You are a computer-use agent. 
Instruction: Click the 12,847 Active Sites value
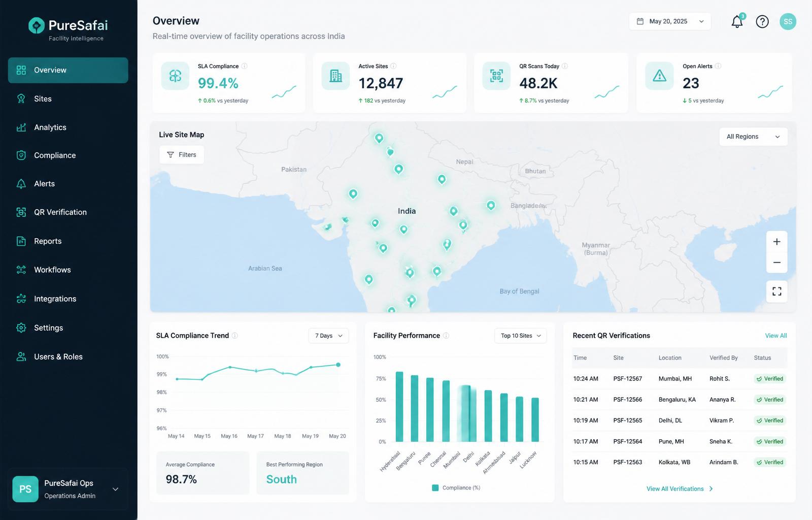(381, 83)
